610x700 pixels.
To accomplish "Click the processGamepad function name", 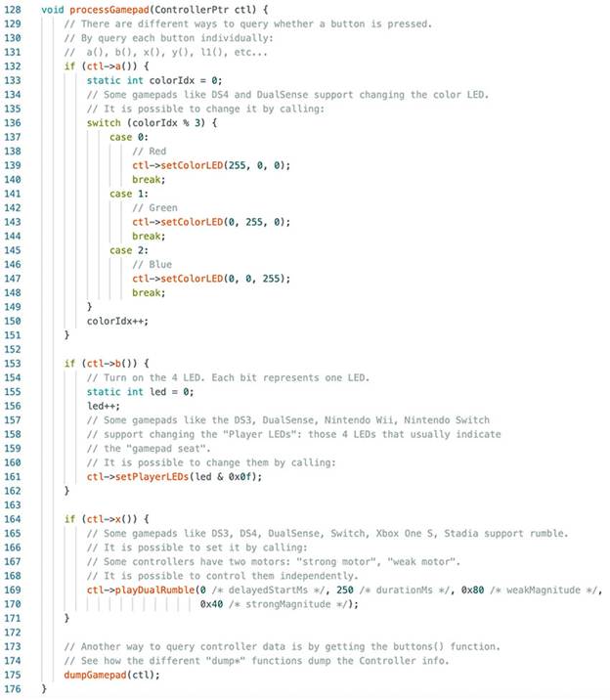I will point(109,9).
